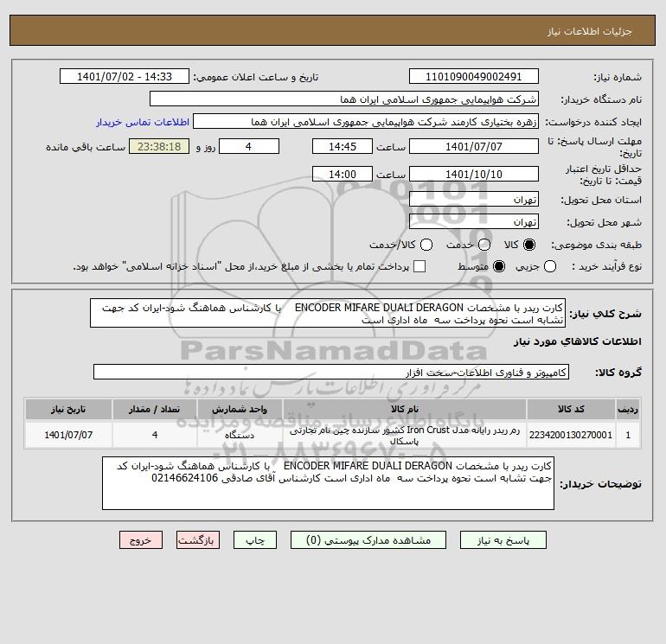The height and width of the screenshot is (644, 666).
Task: Click the announcement date field 1401/07/02 - 14:33
Action: [125, 76]
